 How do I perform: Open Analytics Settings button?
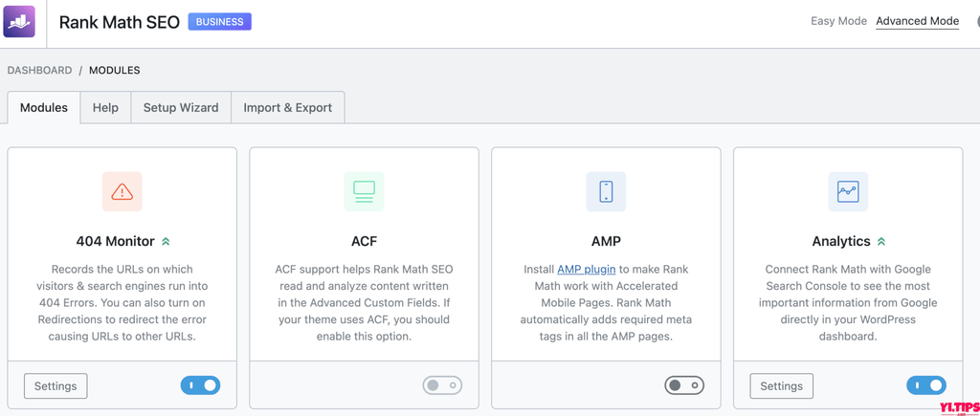(781, 386)
